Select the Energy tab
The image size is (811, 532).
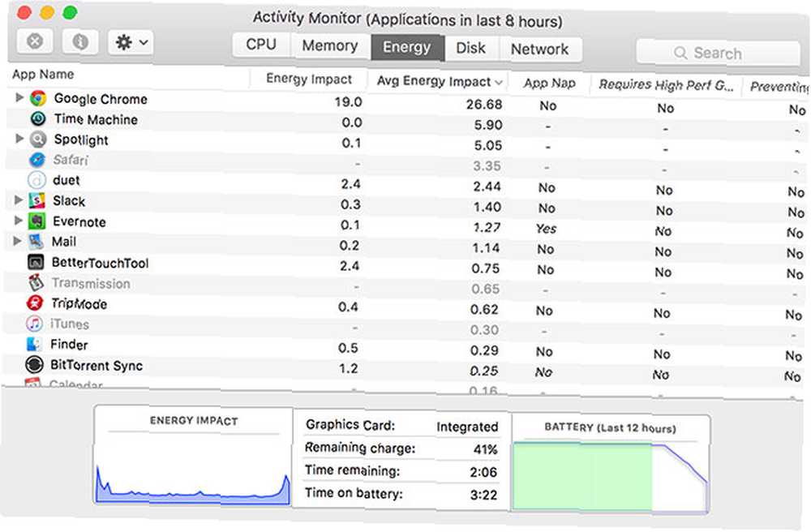point(407,47)
